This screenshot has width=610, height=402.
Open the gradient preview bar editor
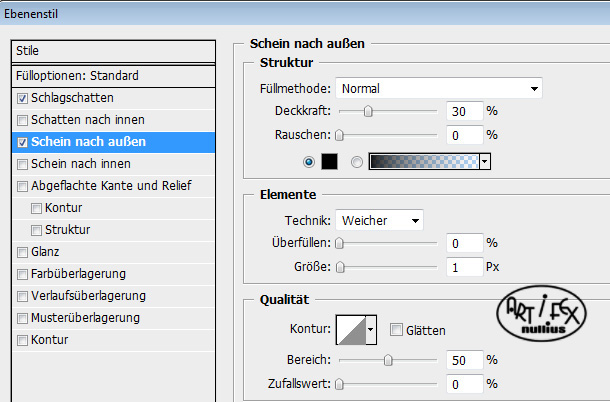click(x=424, y=162)
